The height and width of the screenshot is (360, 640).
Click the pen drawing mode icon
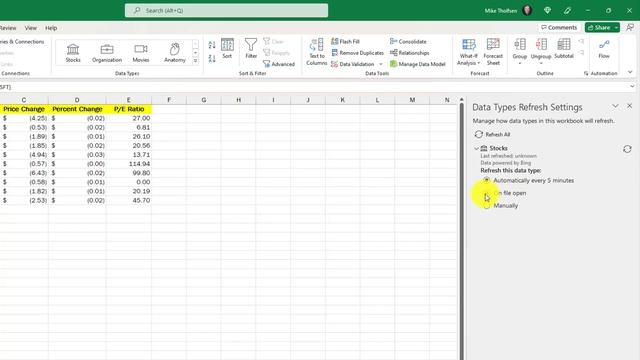(x=567, y=10)
